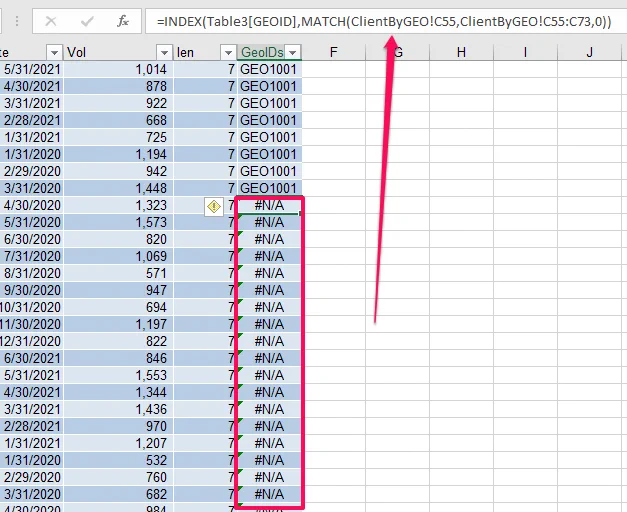
Task: Select Vol cell with value 1,194
Action: pos(118,154)
